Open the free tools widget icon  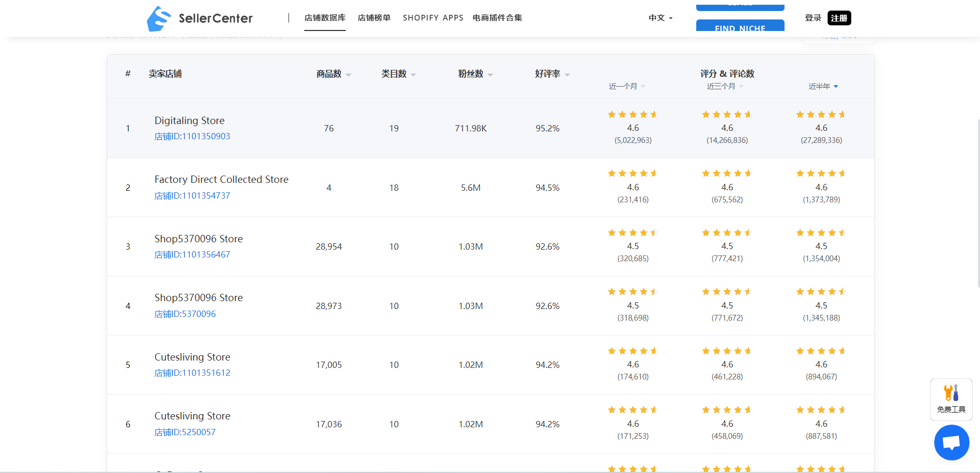coord(951,399)
